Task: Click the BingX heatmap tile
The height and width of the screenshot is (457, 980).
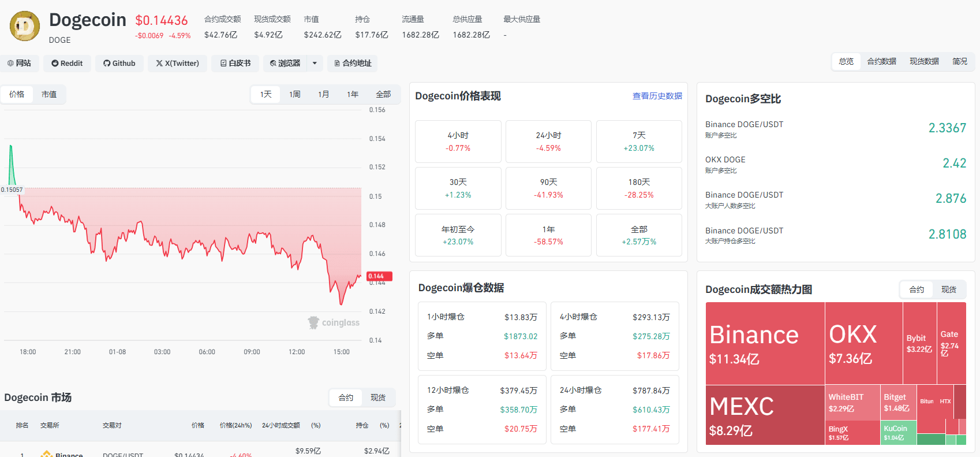Action: click(x=852, y=433)
